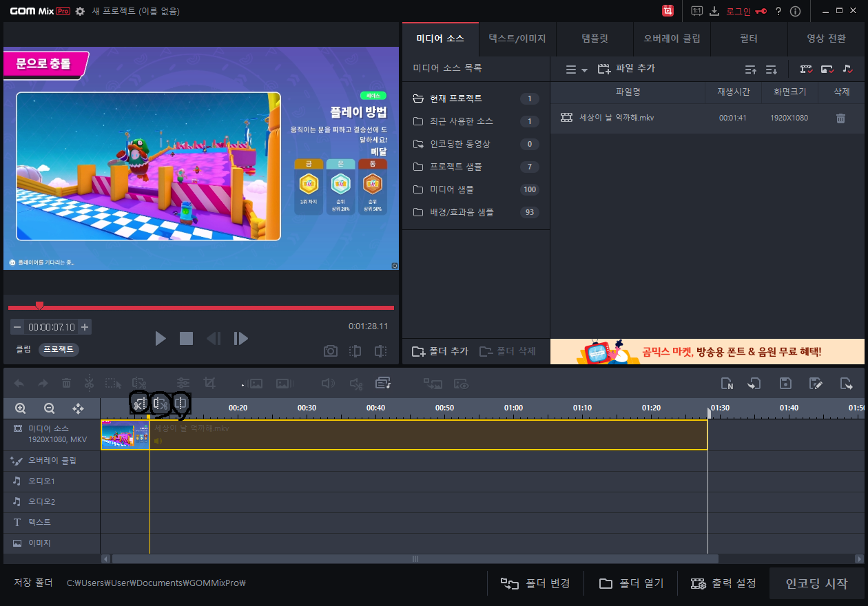Image resolution: width=868 pixels, height=606 pixels.
Task: Click the 곰믹스 마켓 promotional banner
Action: 707,351
